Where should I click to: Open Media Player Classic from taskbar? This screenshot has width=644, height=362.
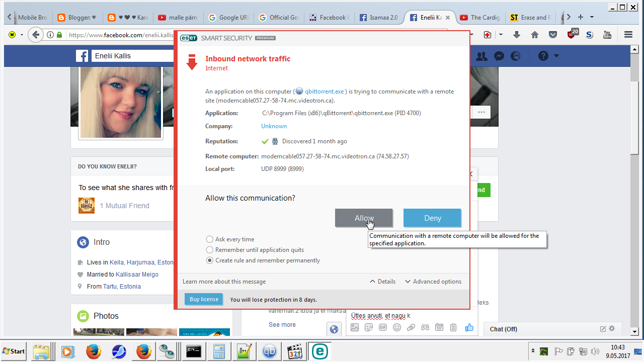click(294, 351)
